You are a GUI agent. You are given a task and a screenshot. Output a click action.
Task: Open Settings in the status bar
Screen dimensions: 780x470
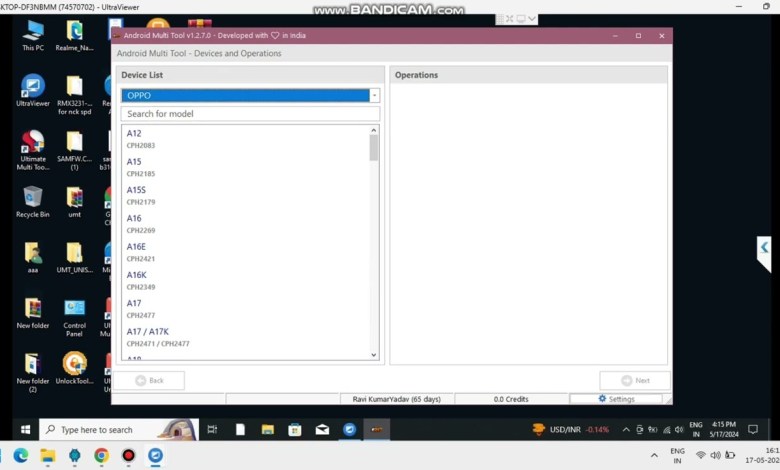coord(616,399)
